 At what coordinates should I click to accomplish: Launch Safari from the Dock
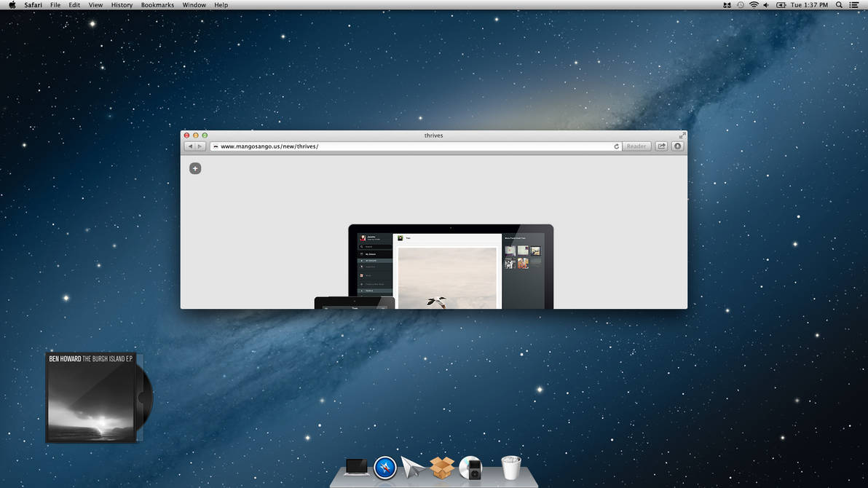[x=384, y=468]
